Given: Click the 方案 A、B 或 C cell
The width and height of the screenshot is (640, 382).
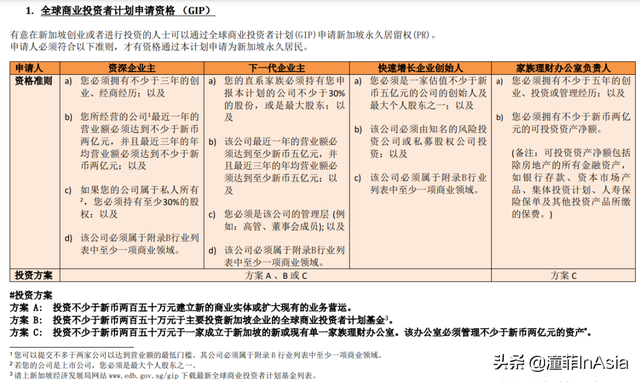Looking at the screenshot, I should [276, 276].
